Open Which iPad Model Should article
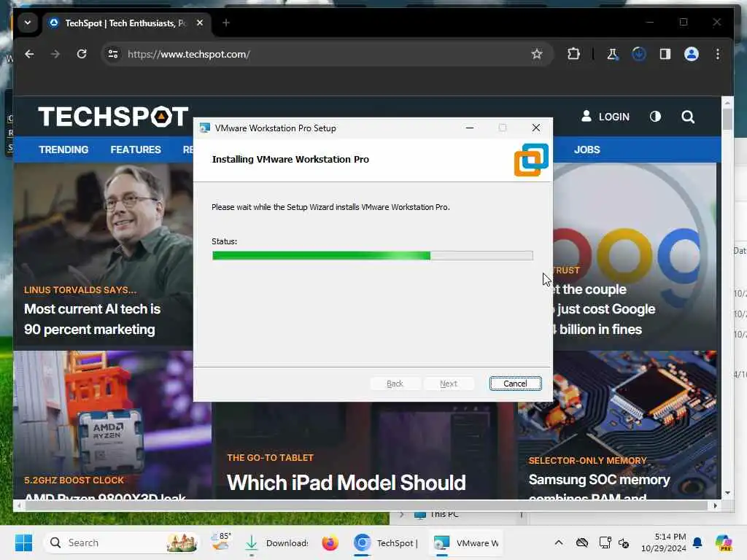This screenshot has height=560, width=747. pos(347,483)
